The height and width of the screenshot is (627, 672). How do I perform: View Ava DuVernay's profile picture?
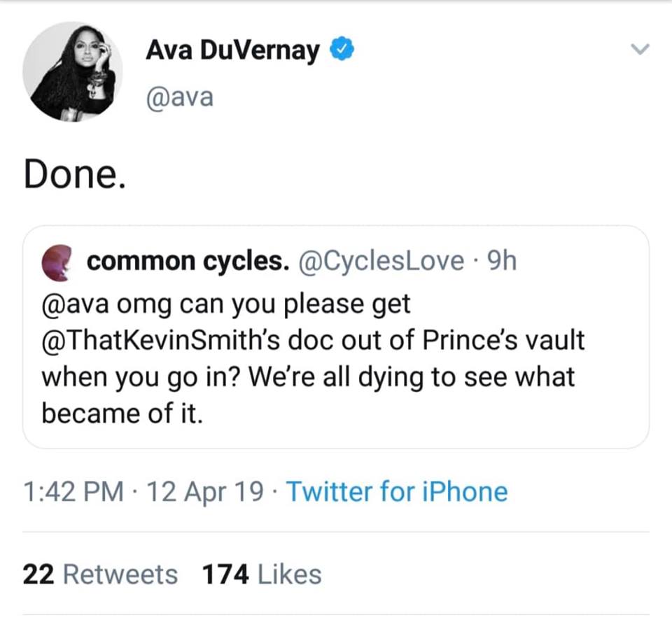click(72, 71)
